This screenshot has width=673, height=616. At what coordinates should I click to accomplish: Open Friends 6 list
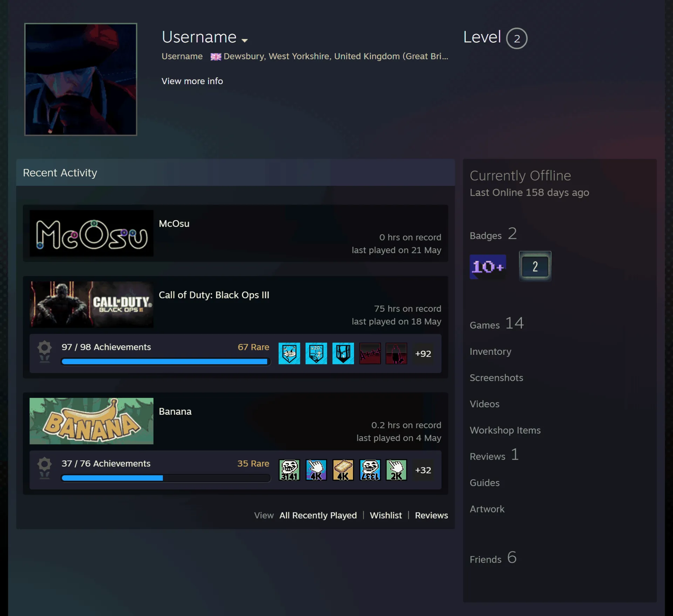point(493,557)
